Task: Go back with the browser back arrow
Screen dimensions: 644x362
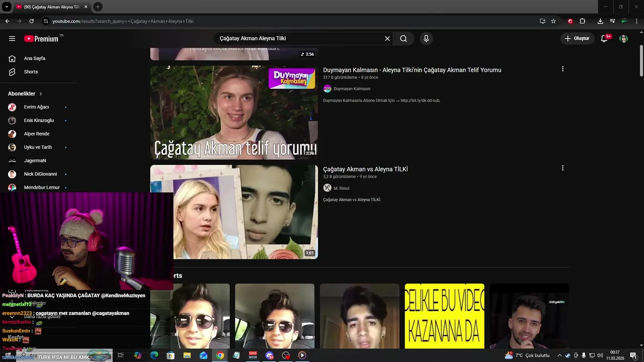Action: (7, 21)
